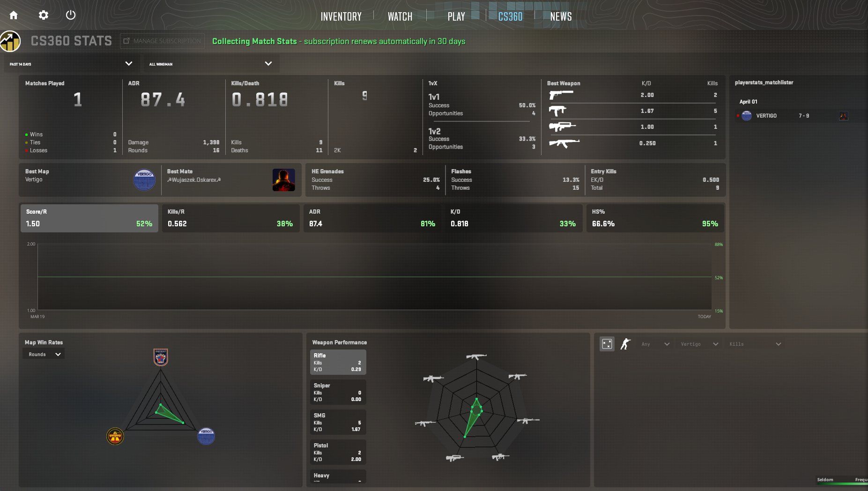The height and width of the screenshot is (491, 868).
Task: Click the Wujaszek.Oskarex Best Mate name
Action: point(194,180)
